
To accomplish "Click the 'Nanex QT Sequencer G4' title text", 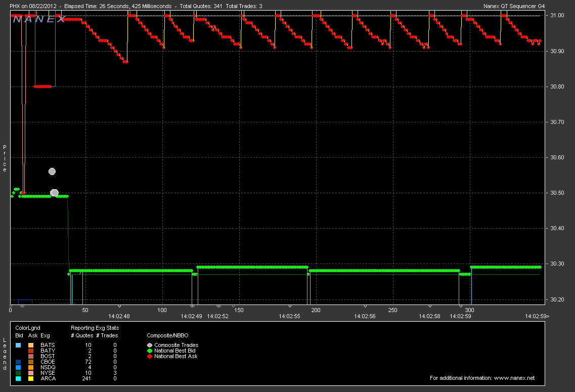I will point(514,6).
